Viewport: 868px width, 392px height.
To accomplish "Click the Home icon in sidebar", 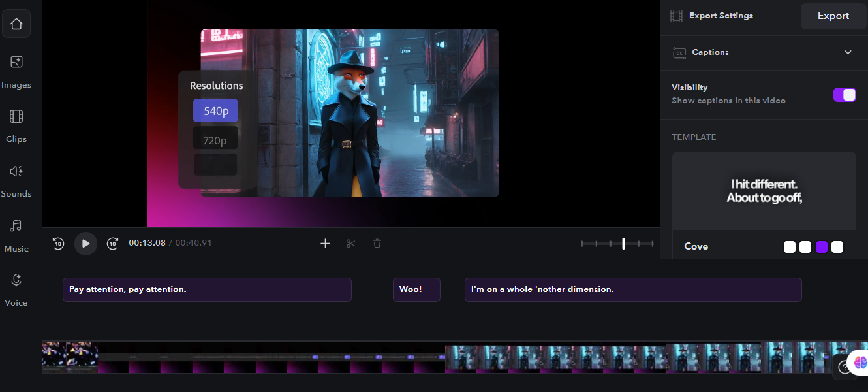I will click(16, 24).
